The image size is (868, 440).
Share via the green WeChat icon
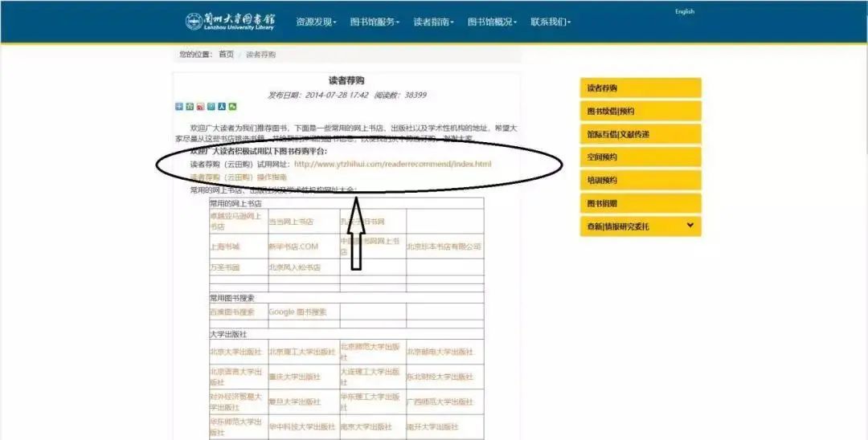[x=232, y=107]
